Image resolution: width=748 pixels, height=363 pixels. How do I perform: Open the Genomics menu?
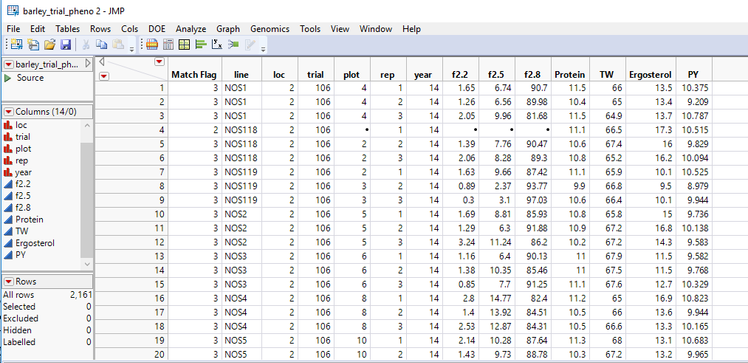(270, 29)
